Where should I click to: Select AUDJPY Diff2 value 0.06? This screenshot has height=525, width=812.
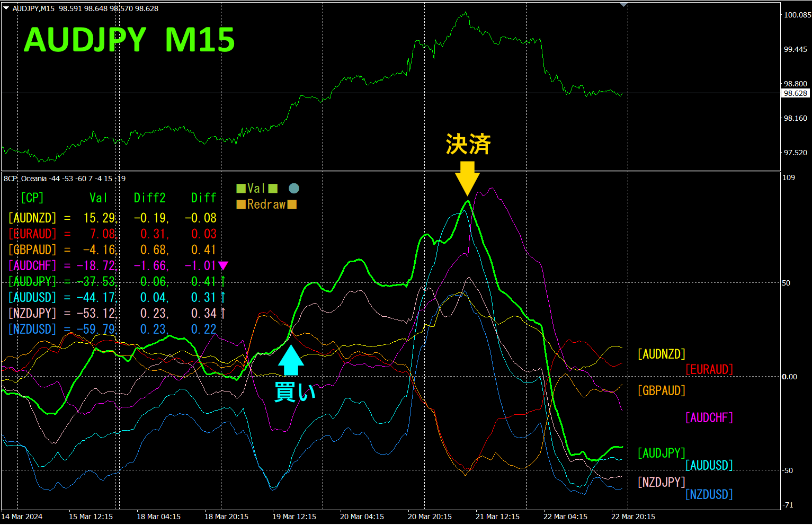pyautogui.click(x=154, y=281)
